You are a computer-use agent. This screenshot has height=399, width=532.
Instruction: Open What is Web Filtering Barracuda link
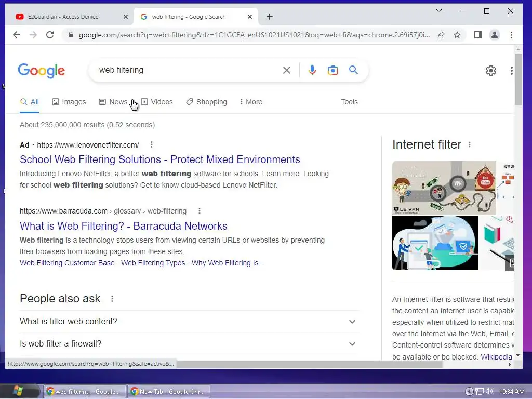124,226
